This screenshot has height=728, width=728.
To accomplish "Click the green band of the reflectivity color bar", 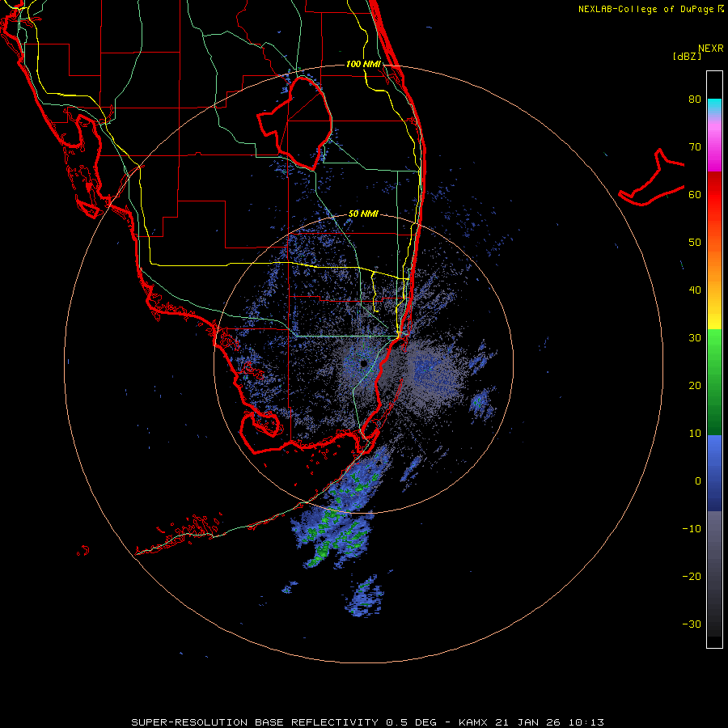I will coord(714,382).
